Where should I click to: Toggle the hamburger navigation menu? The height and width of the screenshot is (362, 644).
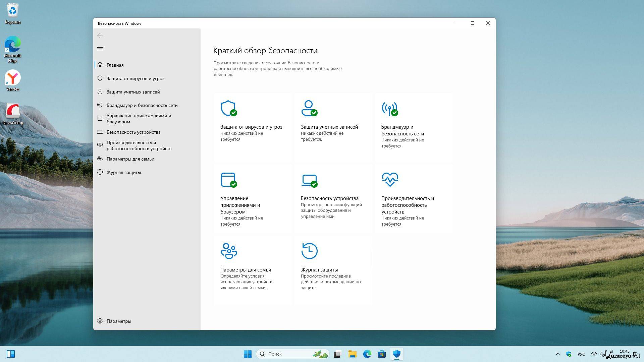[100, 49]
